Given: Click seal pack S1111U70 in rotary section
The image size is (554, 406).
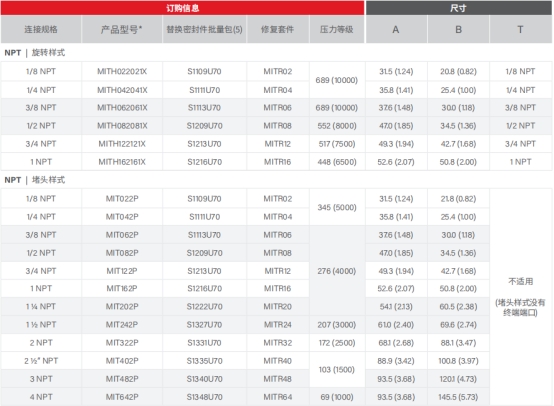Looking at the screenshot, I should pos(204,90).
